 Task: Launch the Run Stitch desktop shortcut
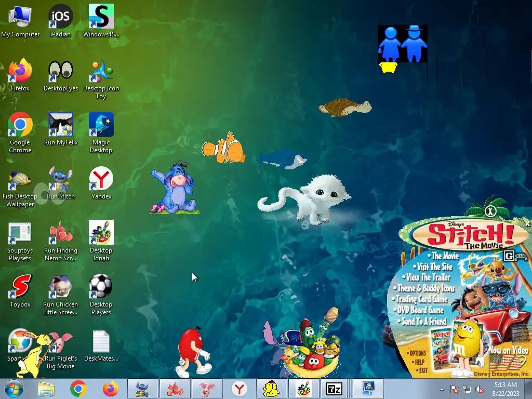tap(60, 183)
